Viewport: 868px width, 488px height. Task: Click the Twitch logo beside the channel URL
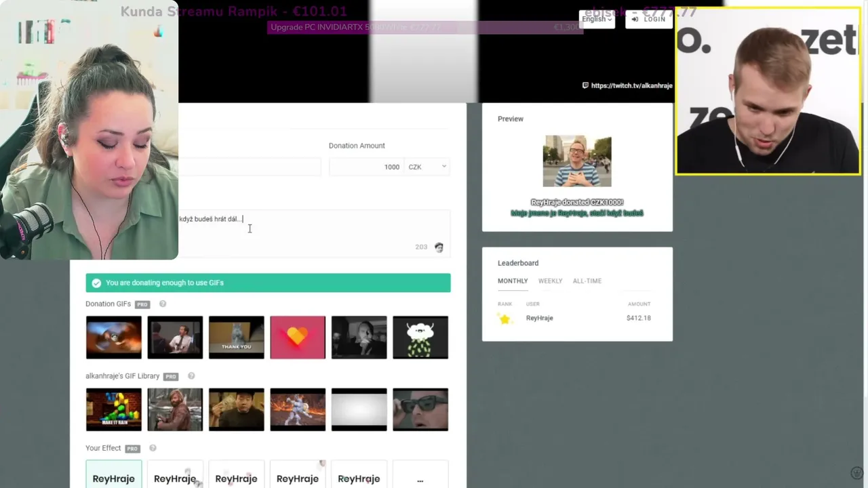585,85
